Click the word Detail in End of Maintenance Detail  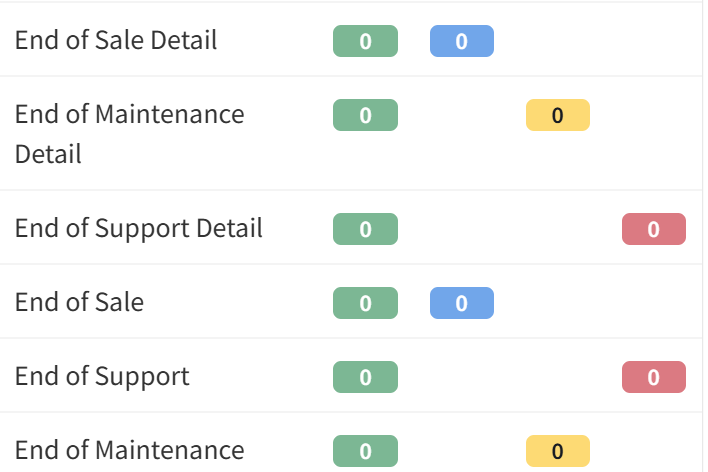coord(48,155)
